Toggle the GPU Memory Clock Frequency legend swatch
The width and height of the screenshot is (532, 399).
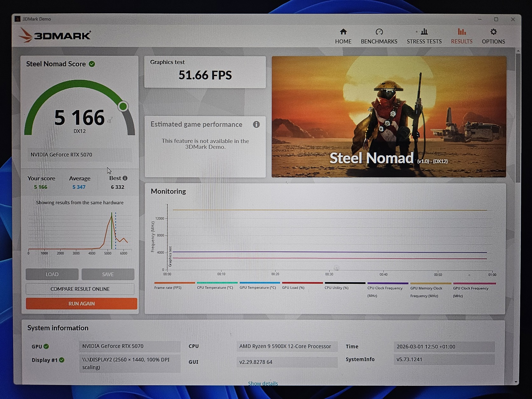(430, 283)
